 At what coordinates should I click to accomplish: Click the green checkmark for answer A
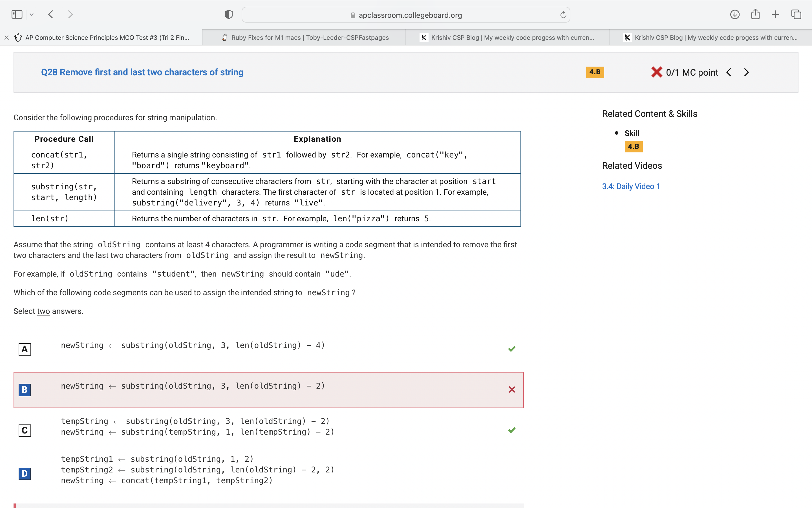pyautogui.click(x=512, y=349)
